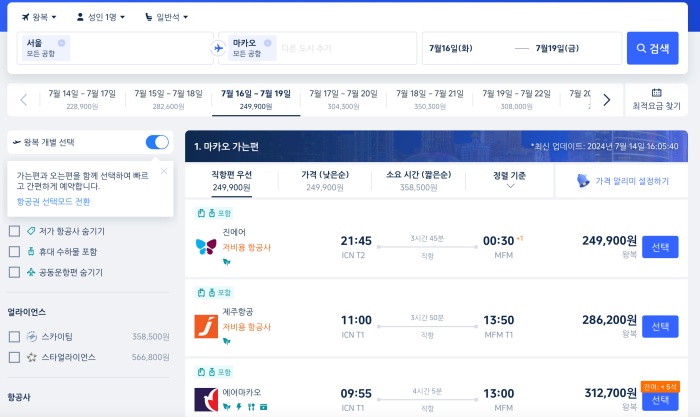This screenshot has height=417, width=700.
Task: Sort by 가격 (낮은순)
Action: point(325,180)
